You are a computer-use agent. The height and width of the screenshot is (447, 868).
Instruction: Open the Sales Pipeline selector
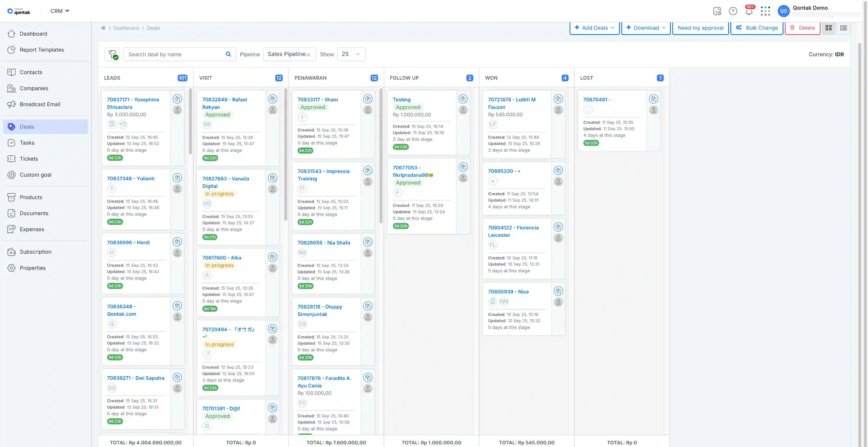[289, 54]
